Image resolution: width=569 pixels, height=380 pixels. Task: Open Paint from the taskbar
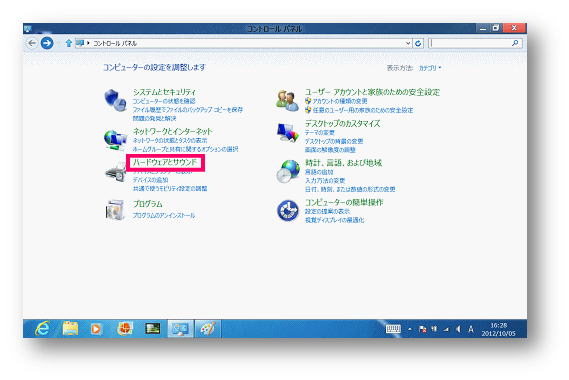[208, 329]
